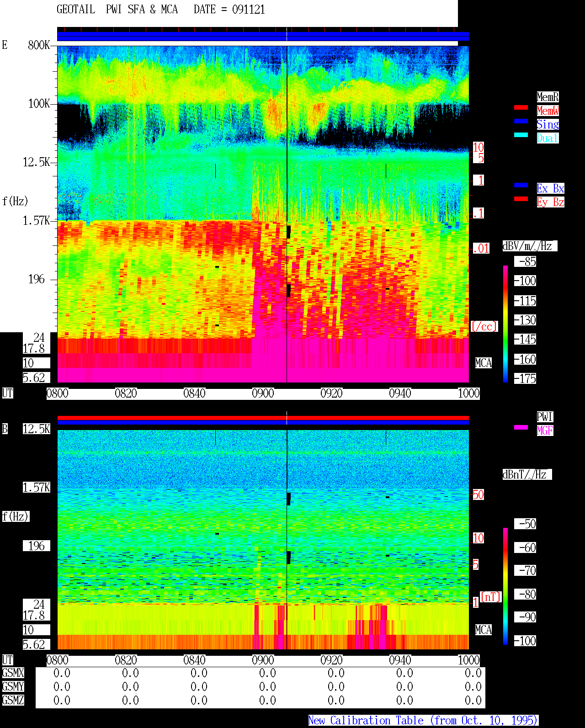The image size is (585, 728).
Task: Select the "GSMZ" row label
Action: pyautogui.click(x=13, y=700)
